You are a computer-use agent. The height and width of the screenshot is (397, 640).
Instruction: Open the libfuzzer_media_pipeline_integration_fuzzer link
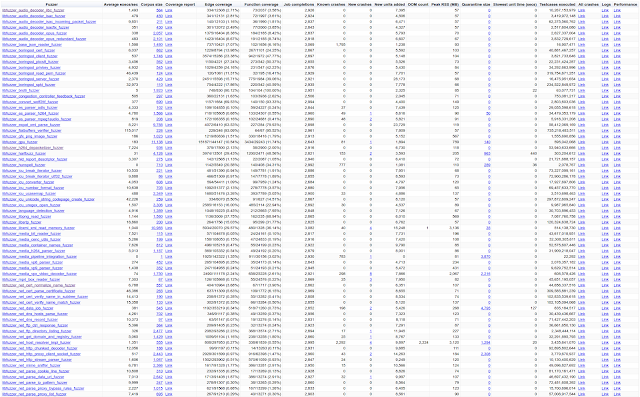(x=40, y=257)
